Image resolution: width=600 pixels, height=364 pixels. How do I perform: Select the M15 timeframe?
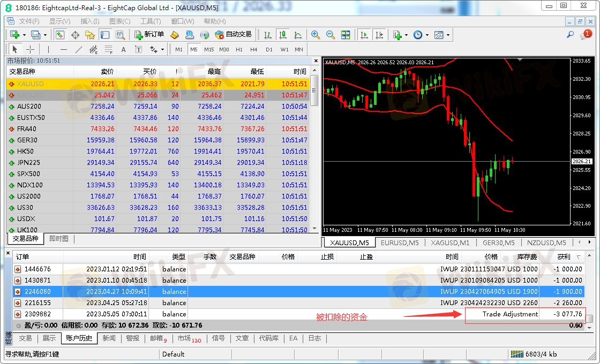[209, 49]
